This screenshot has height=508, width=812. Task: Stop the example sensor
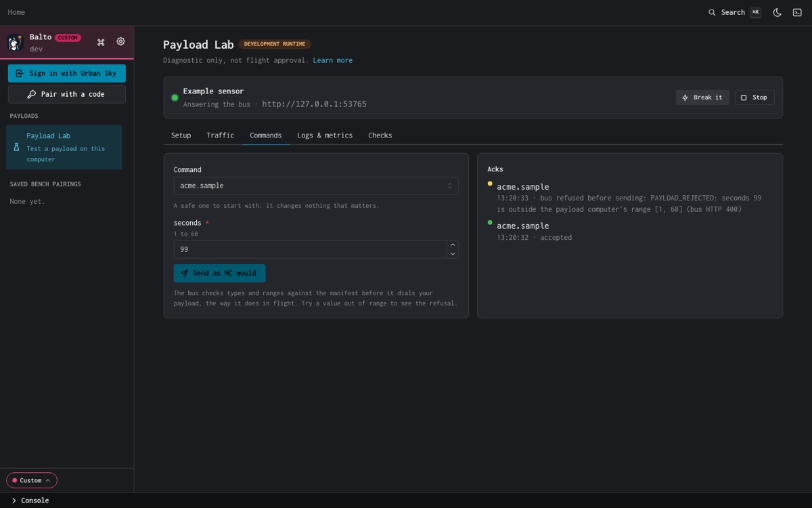coord(754,98)
